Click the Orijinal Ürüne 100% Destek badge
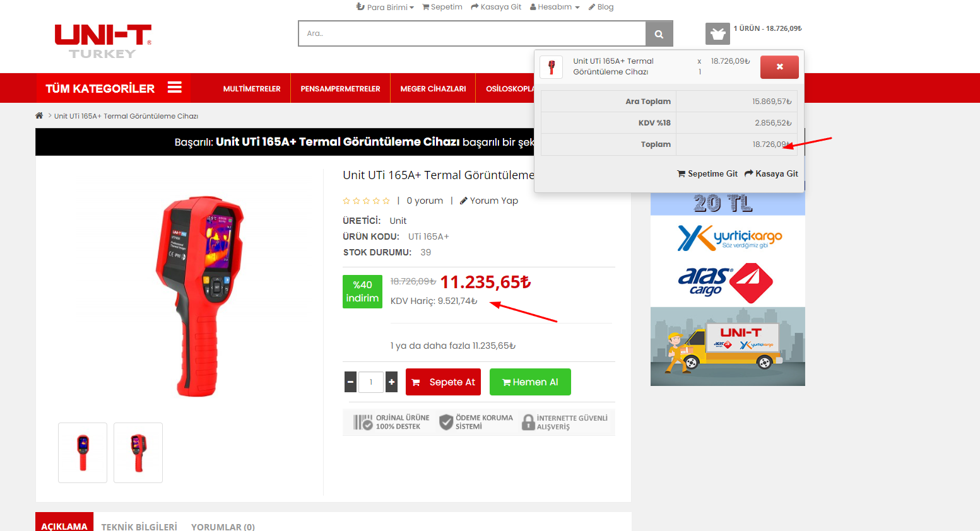This screenshot has height=531, width=980. point(391,422)
